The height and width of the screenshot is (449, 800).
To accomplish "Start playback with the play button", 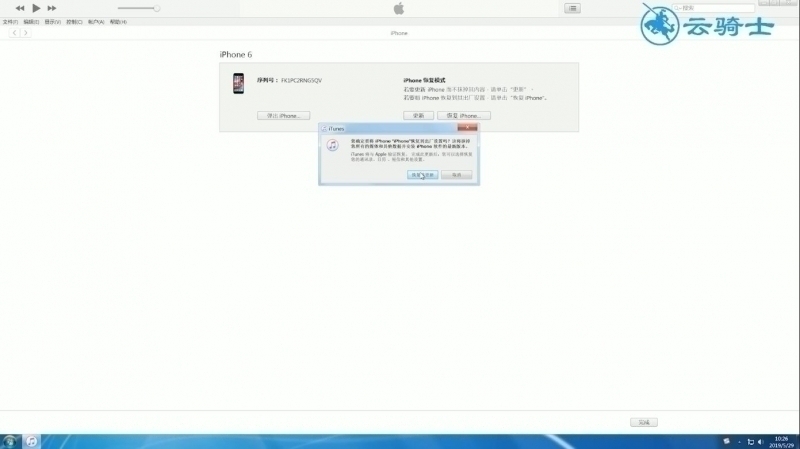I will coord(36,8).
